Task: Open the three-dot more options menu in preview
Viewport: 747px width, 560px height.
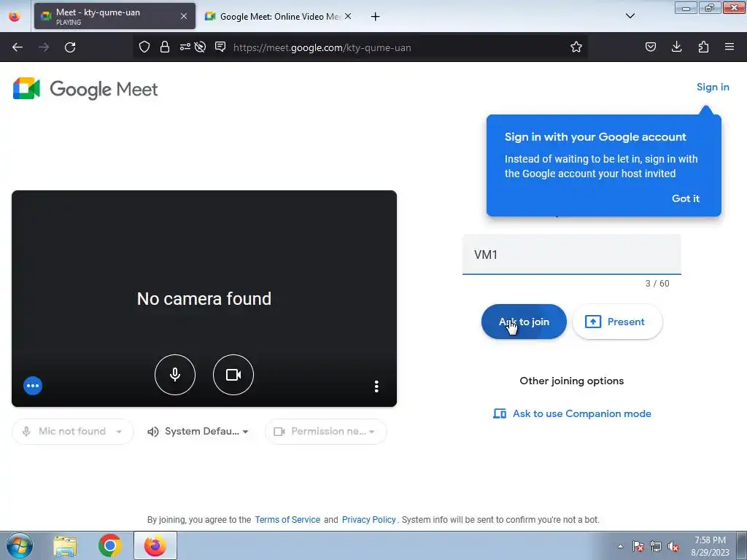Action: [376, 386]
